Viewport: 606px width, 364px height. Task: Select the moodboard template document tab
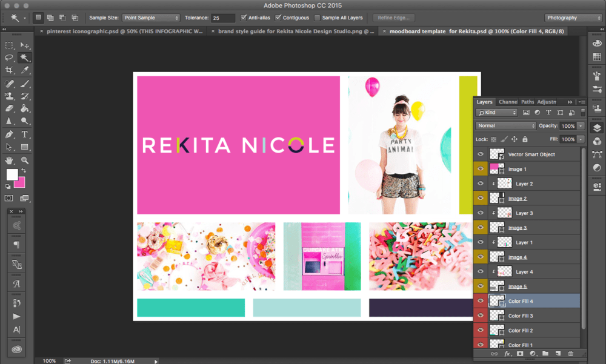click(476, 31)
